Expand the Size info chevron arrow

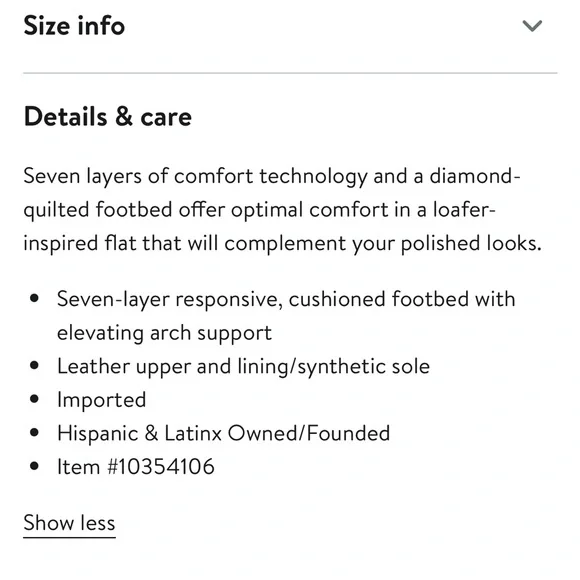(x=532, y=26)
